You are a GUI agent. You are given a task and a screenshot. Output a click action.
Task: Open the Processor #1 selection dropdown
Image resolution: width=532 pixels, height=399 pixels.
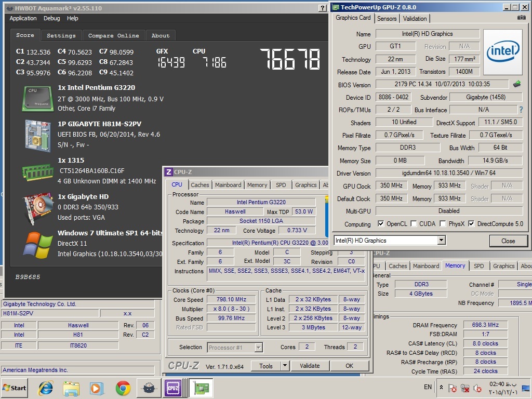pyautogui.click(x=259, y=348)
